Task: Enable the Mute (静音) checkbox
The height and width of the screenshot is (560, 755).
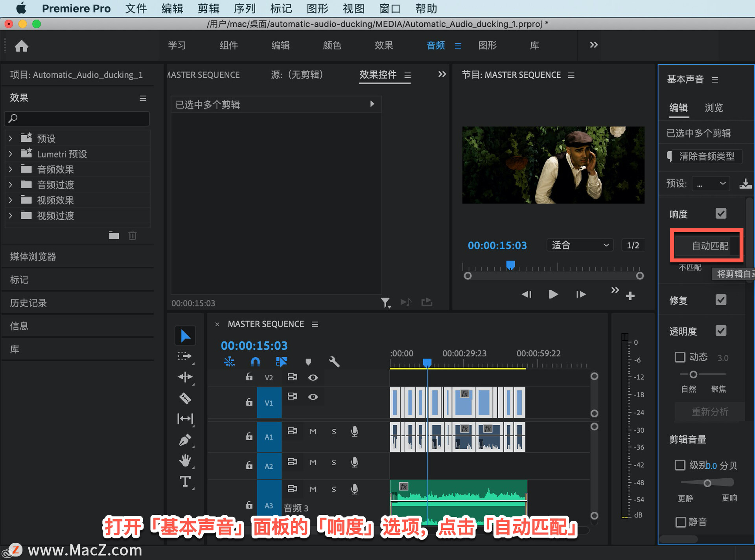Action: 680,522
